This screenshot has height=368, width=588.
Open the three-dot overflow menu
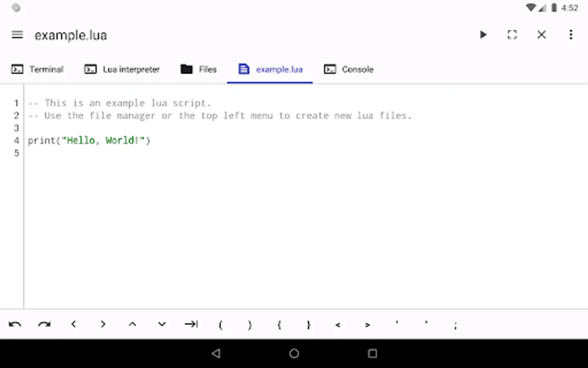[x=571, y=35]
